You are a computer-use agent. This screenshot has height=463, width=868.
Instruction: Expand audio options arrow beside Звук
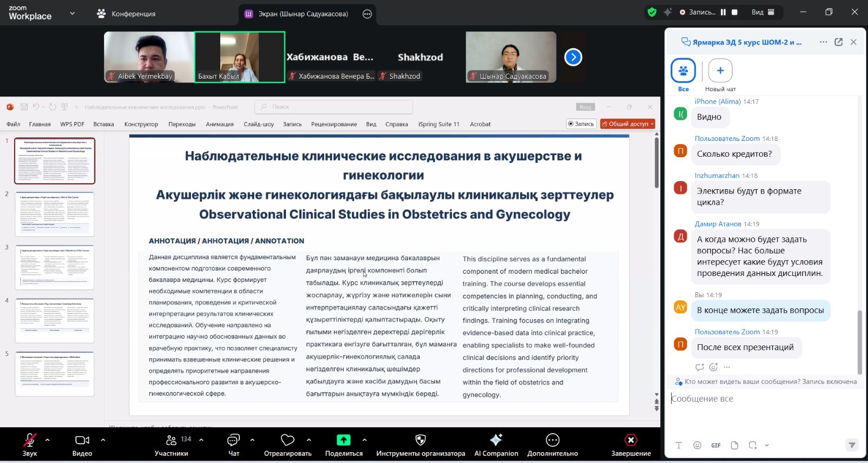point(48,440)
